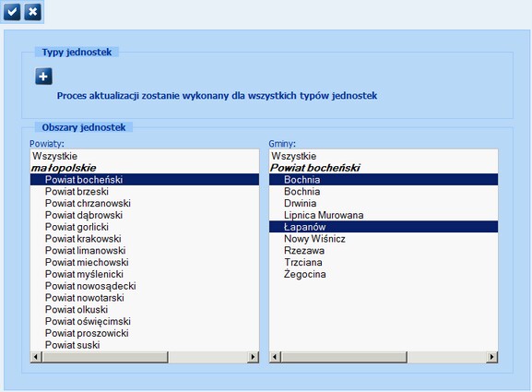Screen dimensions: 532x392
Task: Select Powiat oświęcimski
Action: [145, 321]
